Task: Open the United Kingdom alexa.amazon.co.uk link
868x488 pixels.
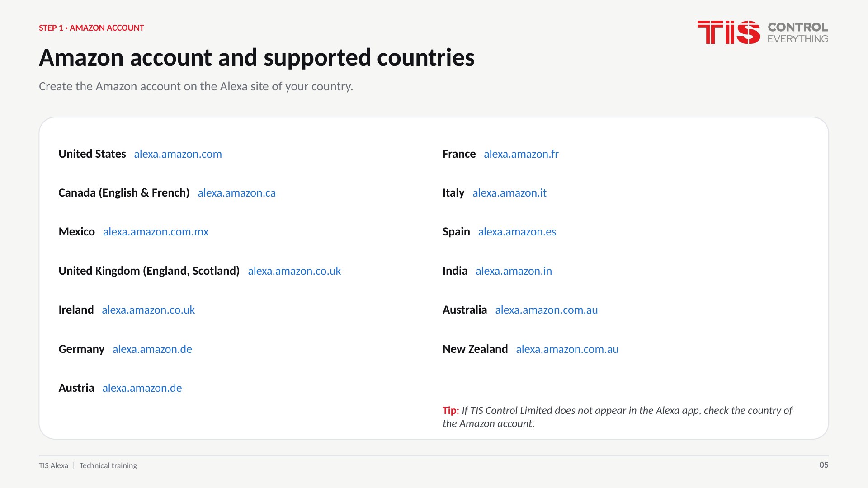Action: (x=294, y=271)
